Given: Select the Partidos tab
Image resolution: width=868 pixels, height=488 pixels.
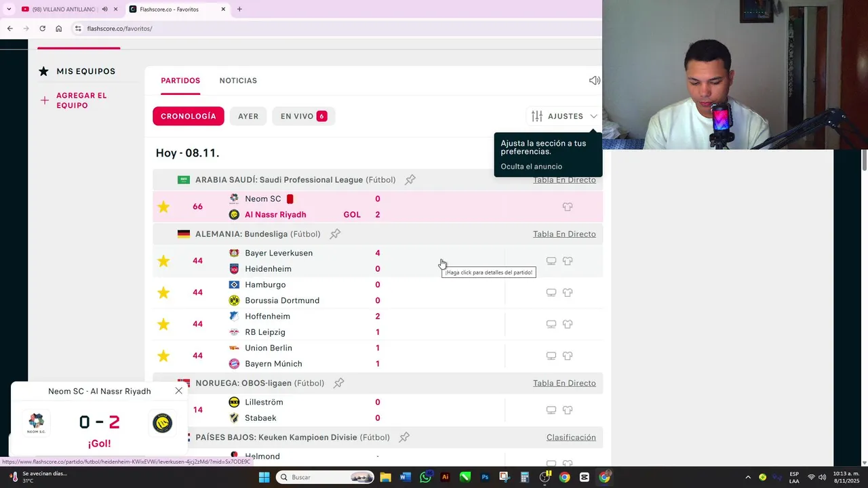Looking at the screenshot, I should 180,81.
